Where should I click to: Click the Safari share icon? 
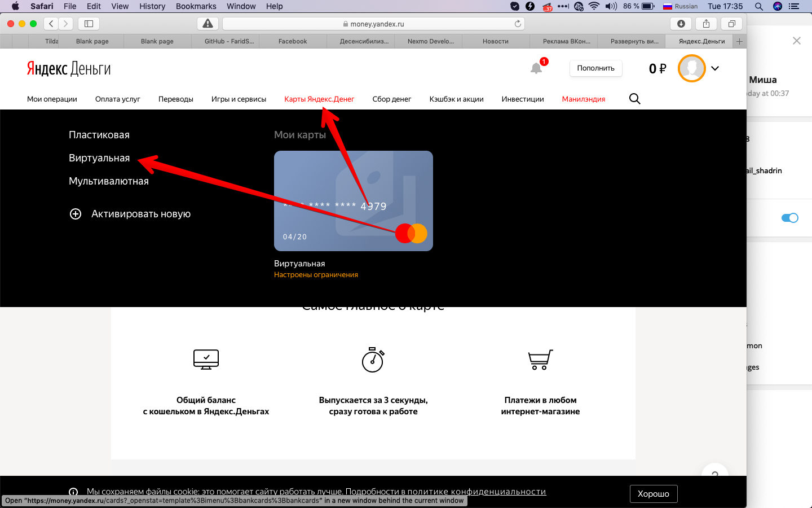point(706,24)
